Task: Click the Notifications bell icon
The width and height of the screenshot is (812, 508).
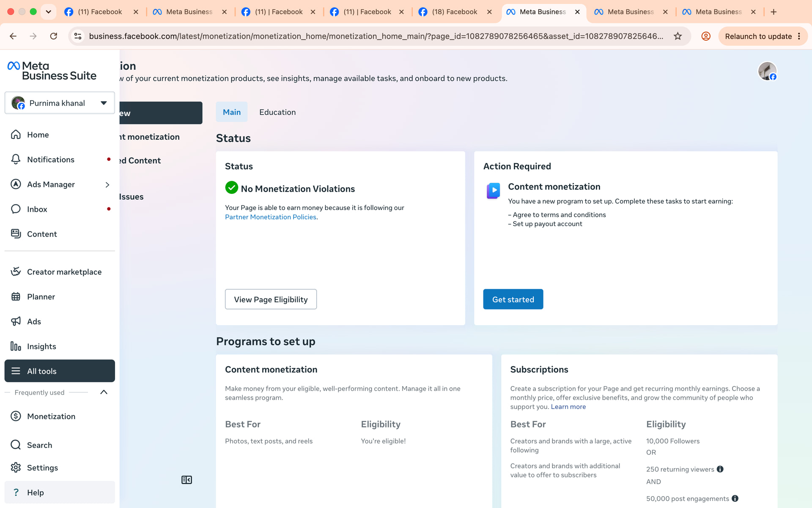Action: (x=16, y=159)
